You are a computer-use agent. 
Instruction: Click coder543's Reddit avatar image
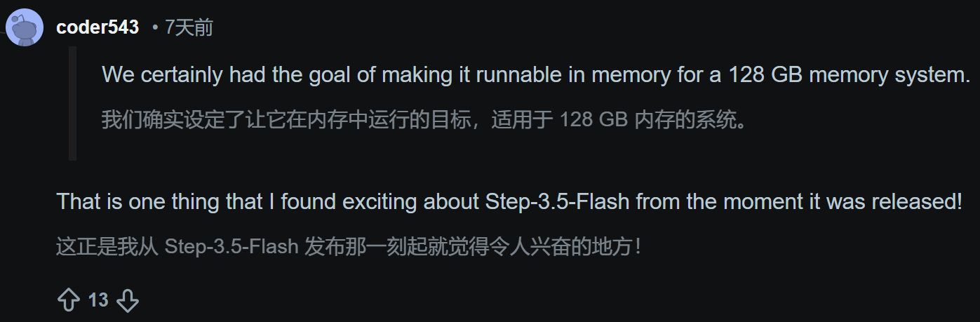[x=26, y=28]
